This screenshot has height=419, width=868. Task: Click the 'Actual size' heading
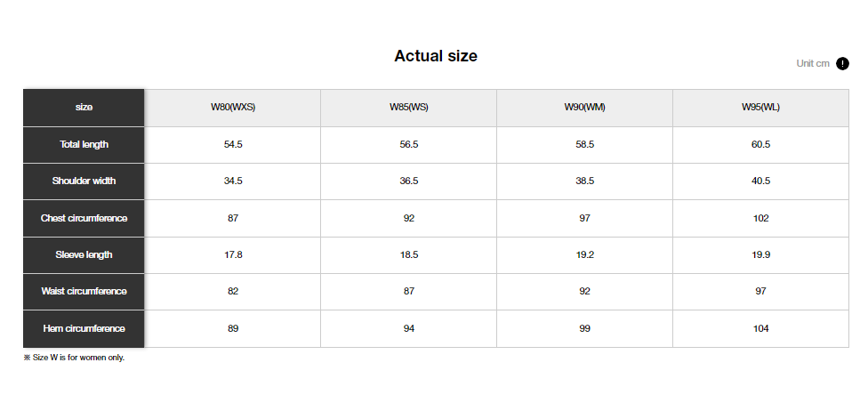pos(436,56)
